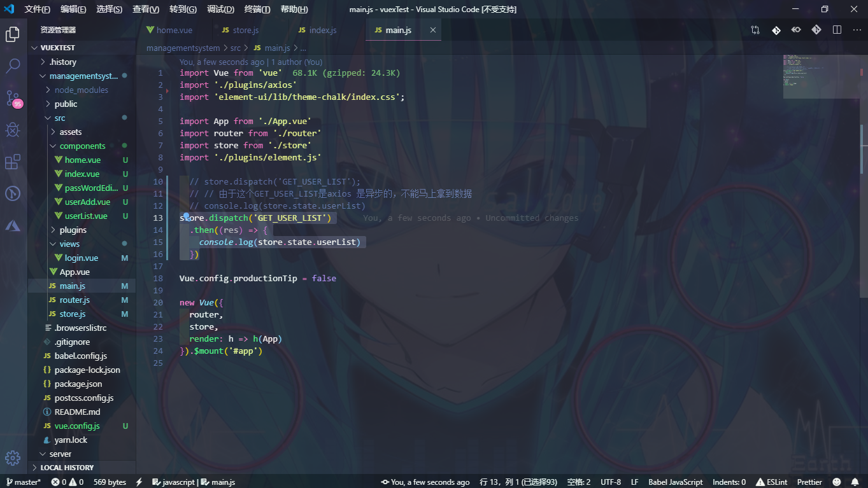
Task: Open the Explorer view in the activity bar
Action: (x=13, y=34)
